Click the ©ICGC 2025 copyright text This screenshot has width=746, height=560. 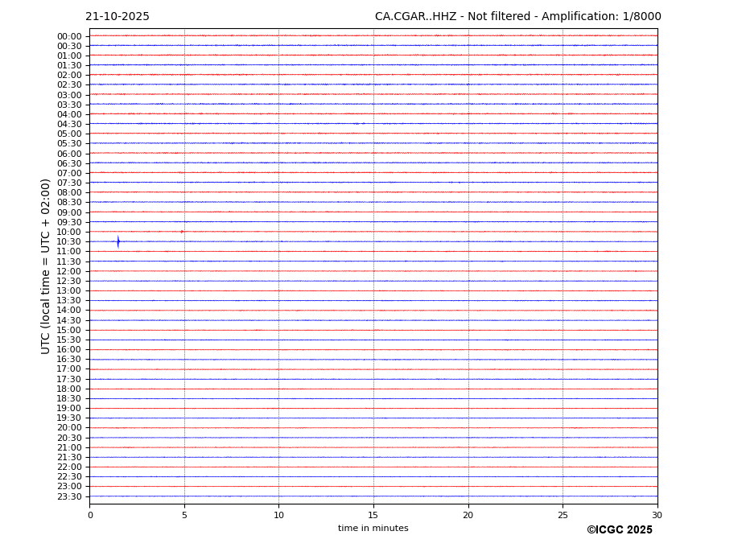pos(619,530)
